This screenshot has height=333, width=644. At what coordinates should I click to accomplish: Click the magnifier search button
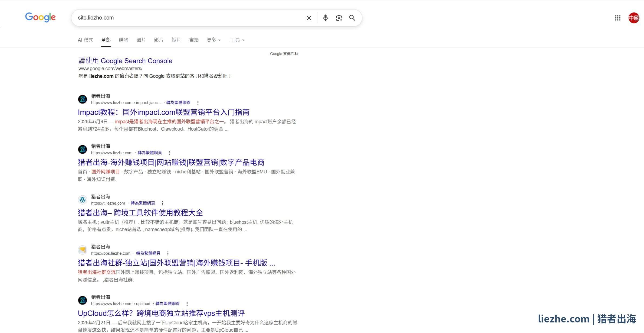coord(352,18)
